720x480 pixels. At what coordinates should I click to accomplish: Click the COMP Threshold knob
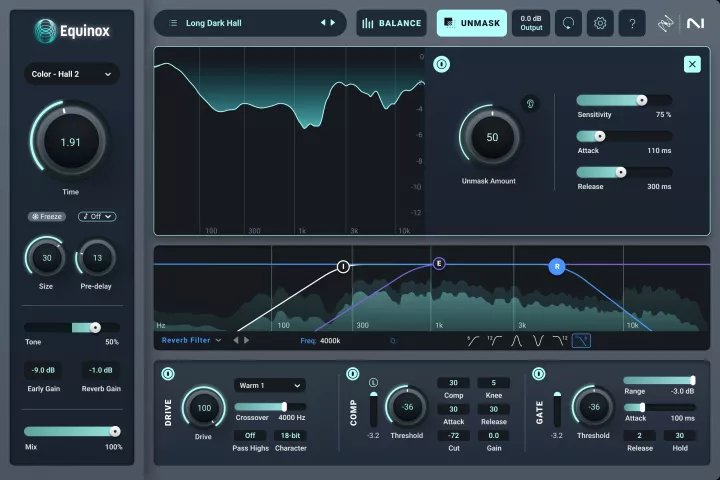tap(407, 407)
